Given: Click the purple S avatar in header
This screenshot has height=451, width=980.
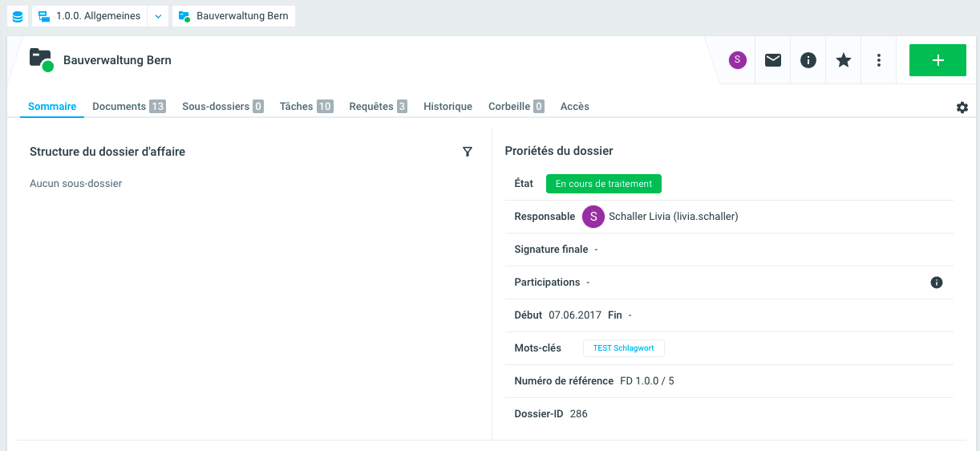Looking at the screenshot, I should (737, 60).
